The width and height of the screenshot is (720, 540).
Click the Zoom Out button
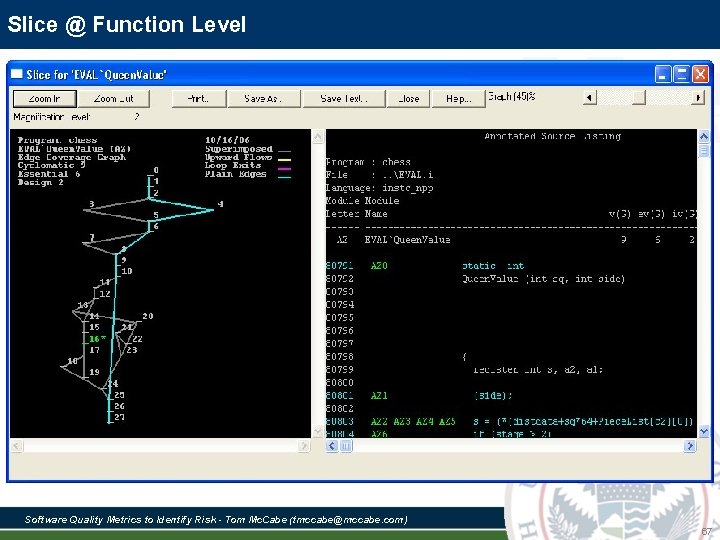113,98
